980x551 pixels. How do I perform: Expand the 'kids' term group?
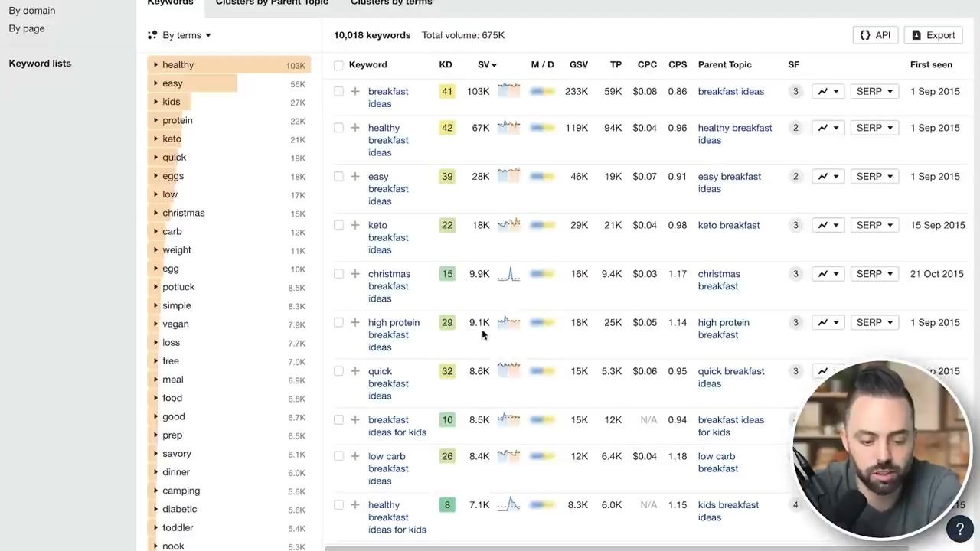pyautogui.click(x=155, y=102)
